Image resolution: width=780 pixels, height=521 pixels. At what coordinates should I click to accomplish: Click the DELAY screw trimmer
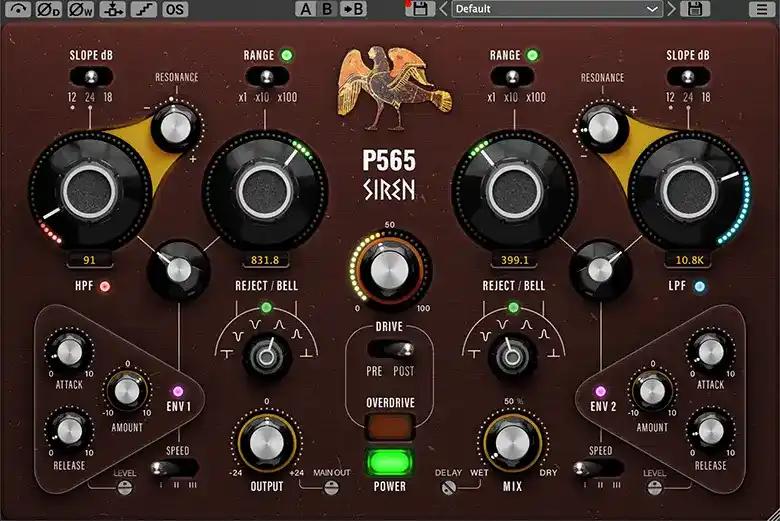click(x=449, y=488)
